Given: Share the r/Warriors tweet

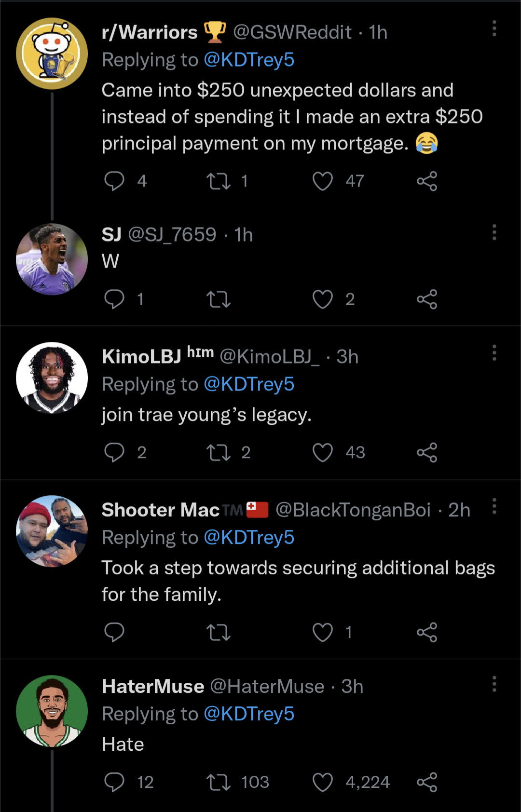Looking at the screenshot, I should pyautogui.click(x=427, y=181).
